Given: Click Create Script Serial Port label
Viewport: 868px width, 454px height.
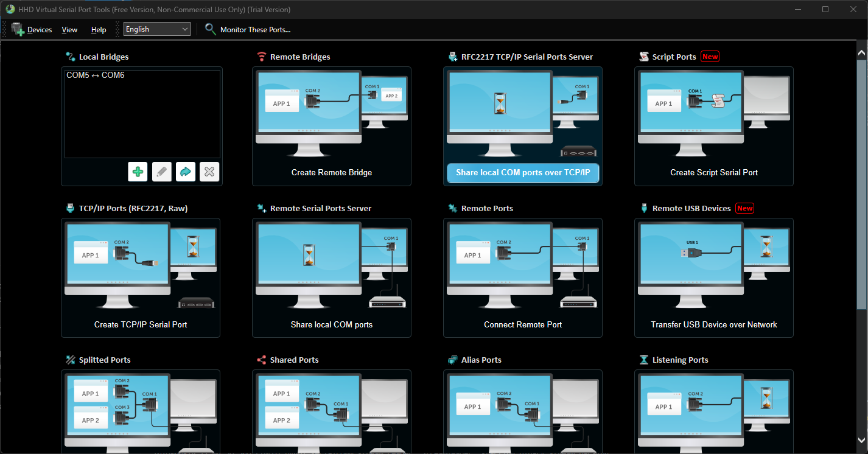Looking at the screenshot, I should coord(714,172).
